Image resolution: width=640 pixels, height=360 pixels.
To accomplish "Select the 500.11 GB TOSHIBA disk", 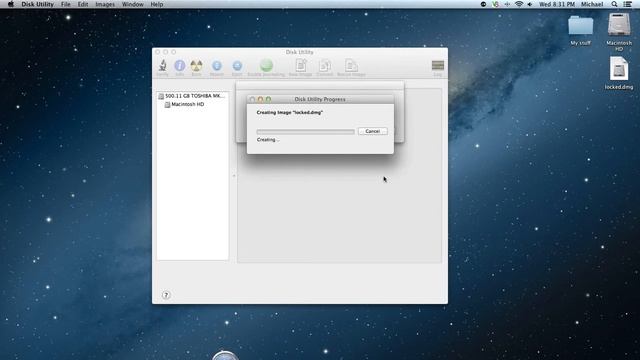I will click(x=192, y=96).
